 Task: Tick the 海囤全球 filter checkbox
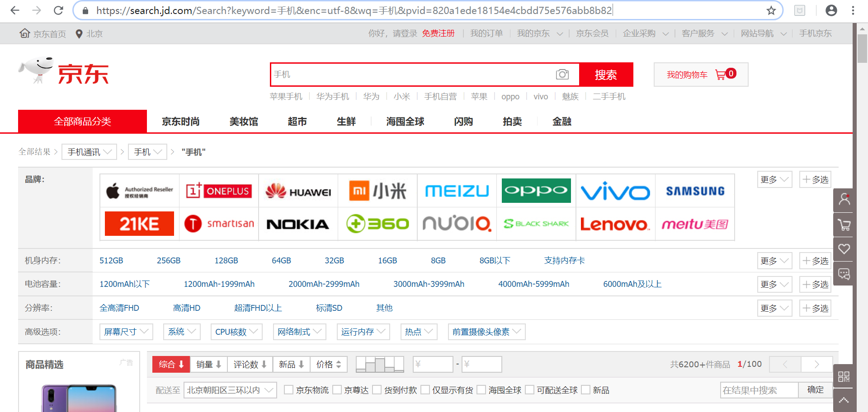point(481,389)
